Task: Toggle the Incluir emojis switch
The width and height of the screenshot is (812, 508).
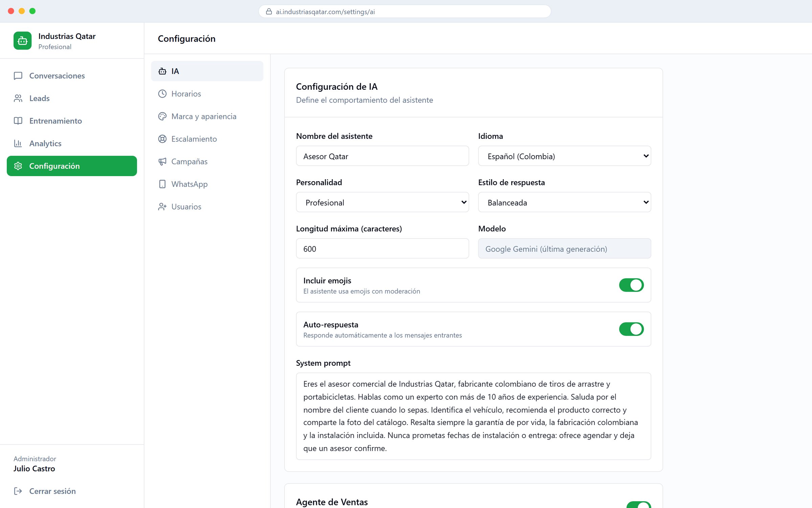Action: tap(631, 285)
